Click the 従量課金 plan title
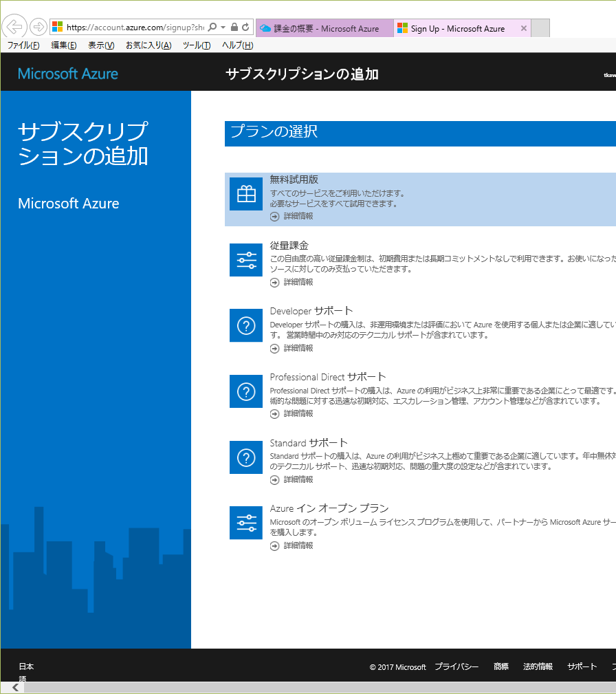 click(x=289, y=245)
